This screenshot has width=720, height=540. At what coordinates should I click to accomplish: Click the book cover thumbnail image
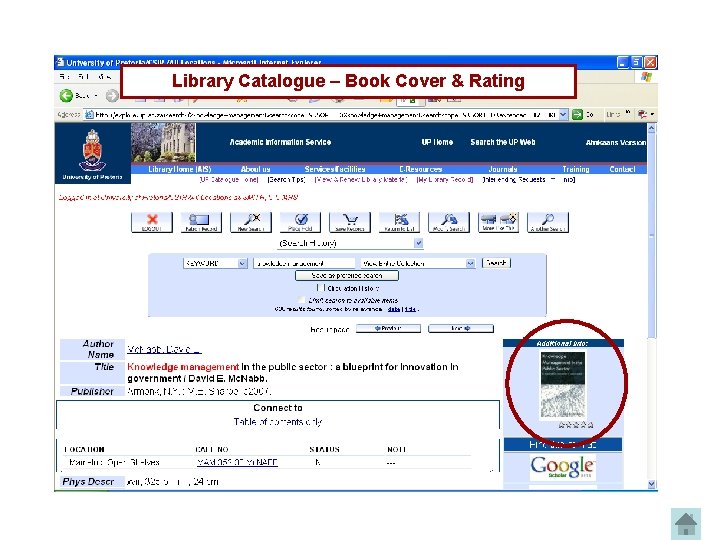click(562, 385)
